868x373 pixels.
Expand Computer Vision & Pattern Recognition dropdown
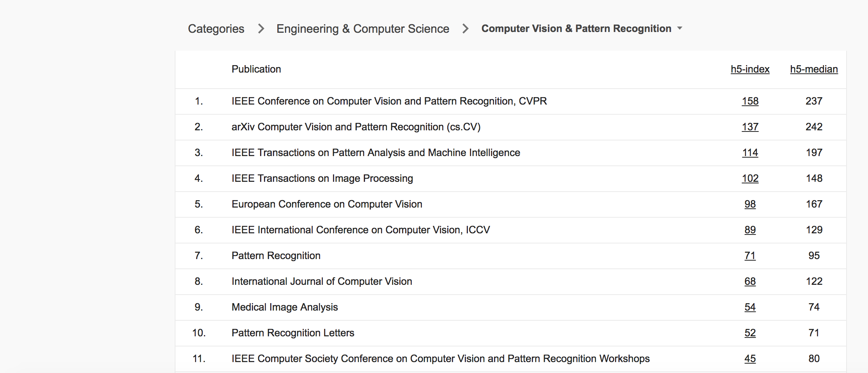point(576,28)
